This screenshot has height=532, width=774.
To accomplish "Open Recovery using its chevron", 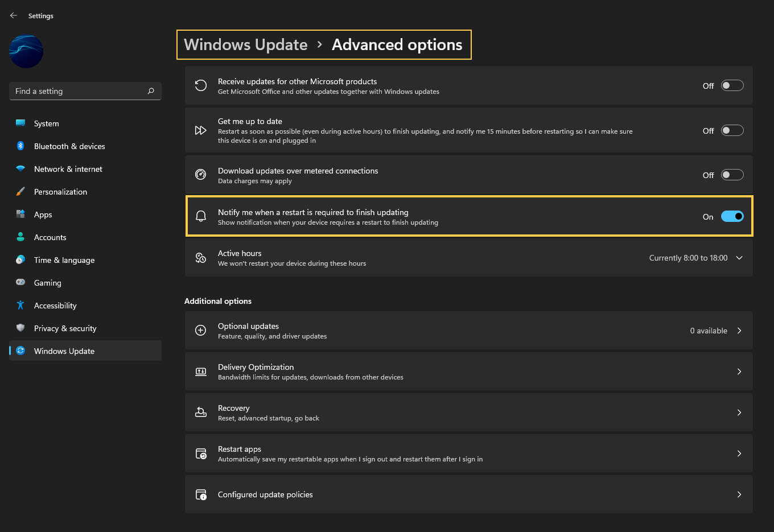I will point(739,413).
